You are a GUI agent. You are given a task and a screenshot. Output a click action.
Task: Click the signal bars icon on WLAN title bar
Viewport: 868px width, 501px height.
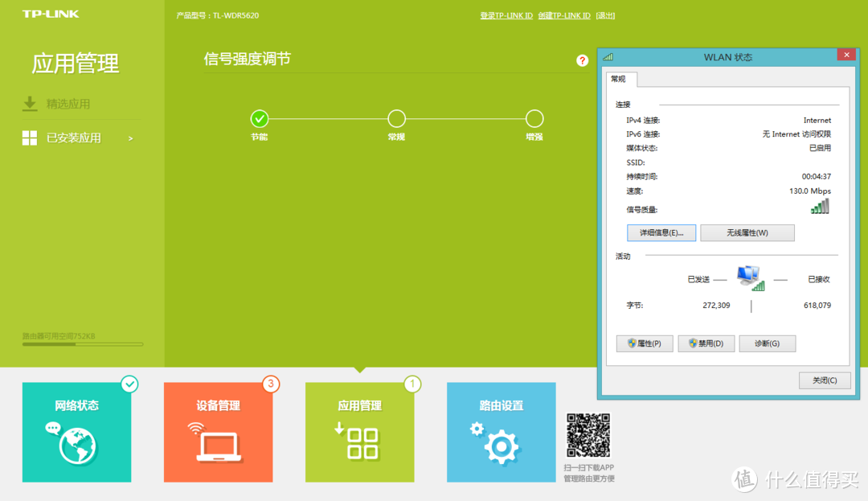608,56
